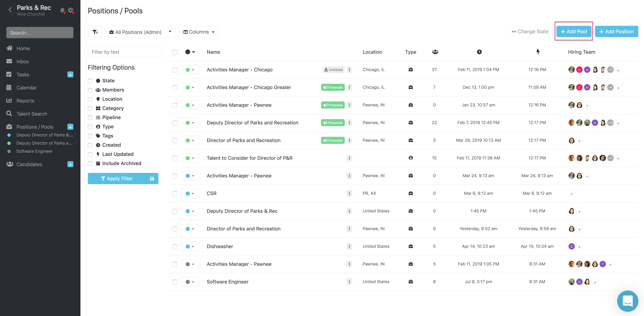Go to Talent Search in sidebar
This screenshot has height=316, width=644.
32,114
